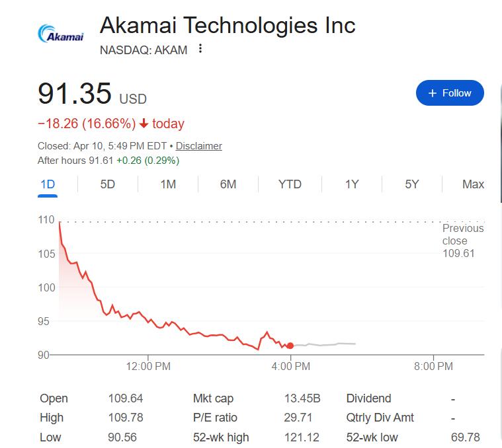Click the Akamai company logo

[x=62, y=34]
